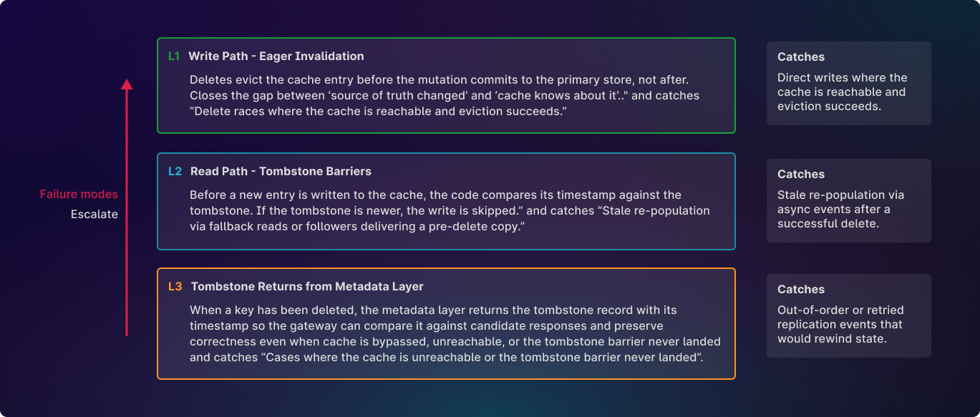This screenshot has height=417, width=980.
Task: Open 'Tombstone Returns from Metadata Layer' heading
Action: point(307,287)
